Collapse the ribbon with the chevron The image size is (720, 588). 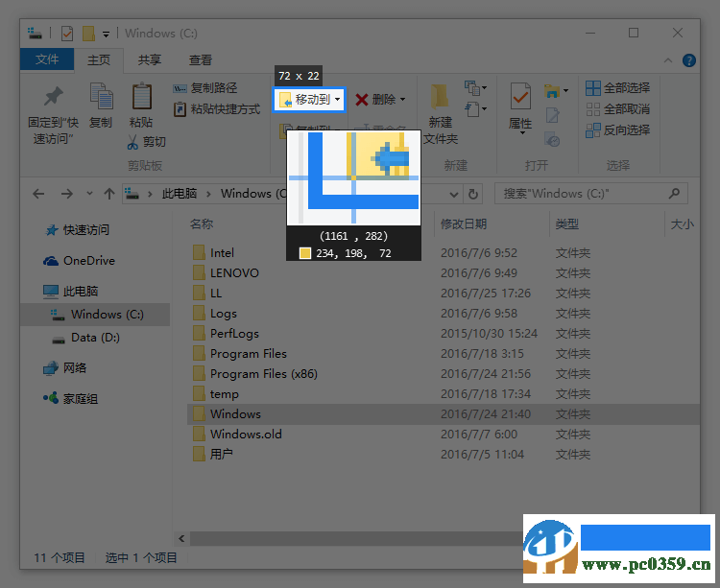point(668,60)
